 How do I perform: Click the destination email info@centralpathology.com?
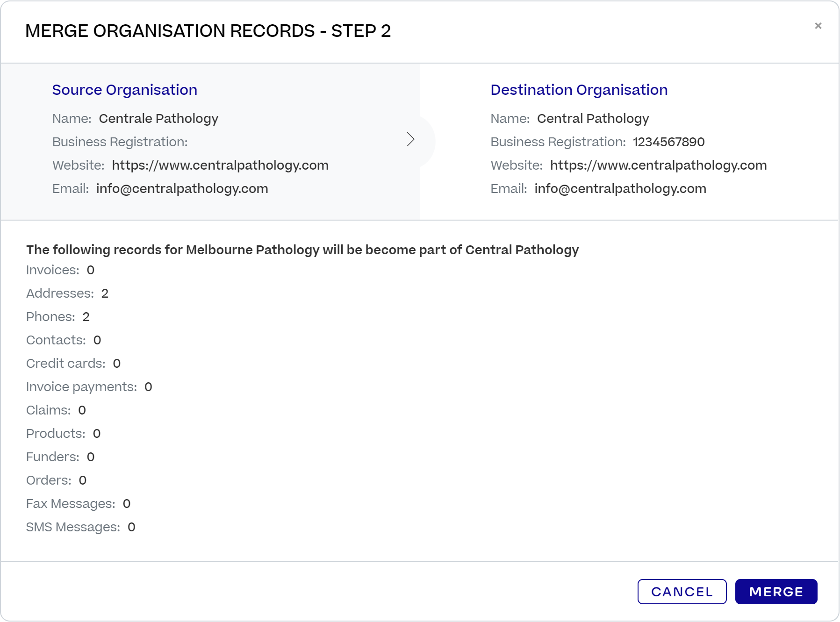click(x=620, y=188)
